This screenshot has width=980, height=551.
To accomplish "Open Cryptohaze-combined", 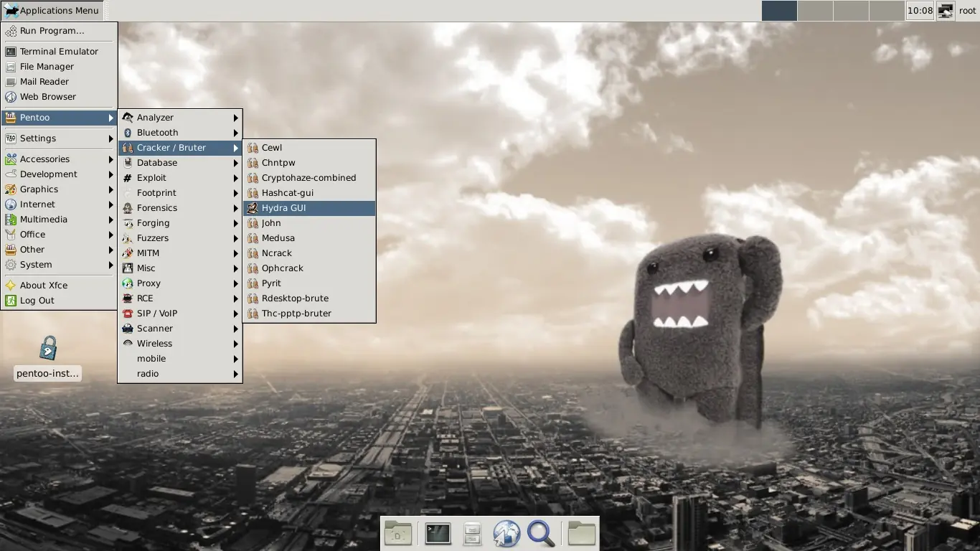I will (309, 178).
